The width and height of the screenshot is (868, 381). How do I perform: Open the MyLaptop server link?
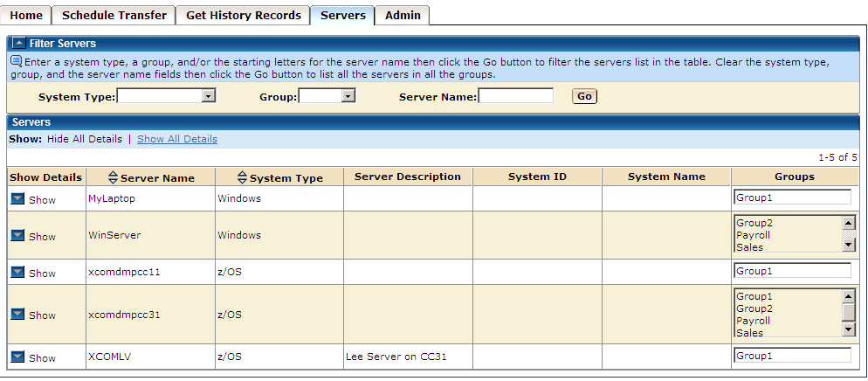coord(112,198)
